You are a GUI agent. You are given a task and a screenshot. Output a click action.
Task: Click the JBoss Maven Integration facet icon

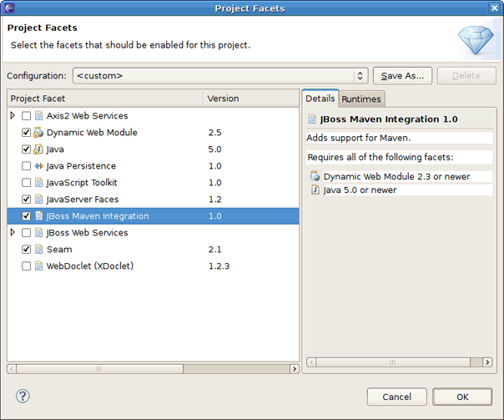(38, 216)
